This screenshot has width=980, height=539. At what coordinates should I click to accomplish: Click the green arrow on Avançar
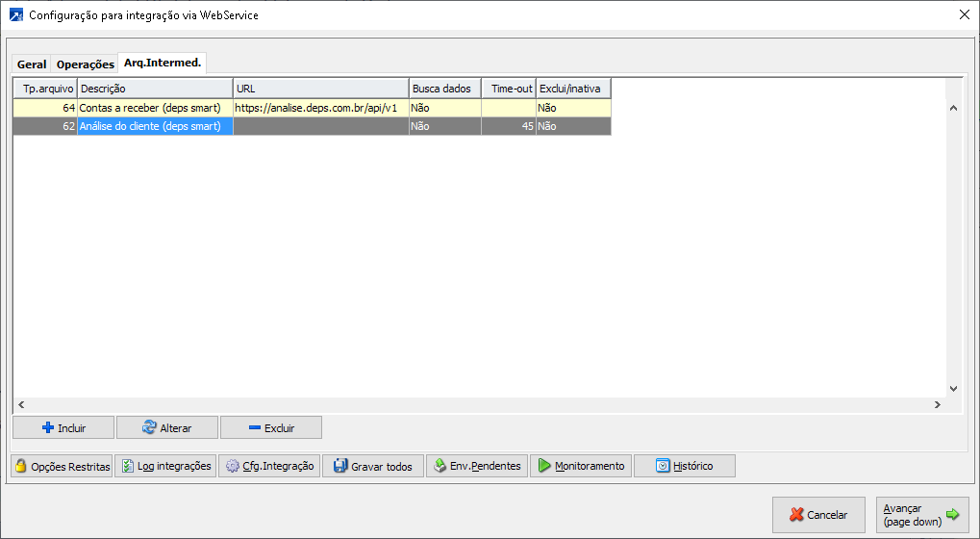pos(952,515)
